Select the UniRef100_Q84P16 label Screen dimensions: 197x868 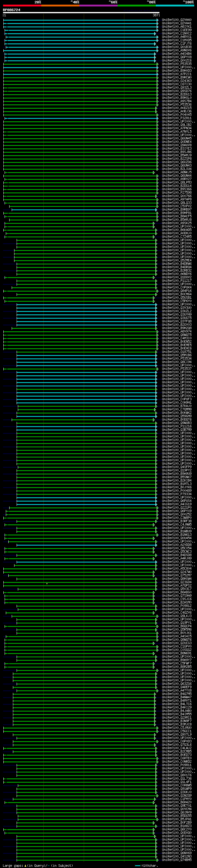click(176, 291)
